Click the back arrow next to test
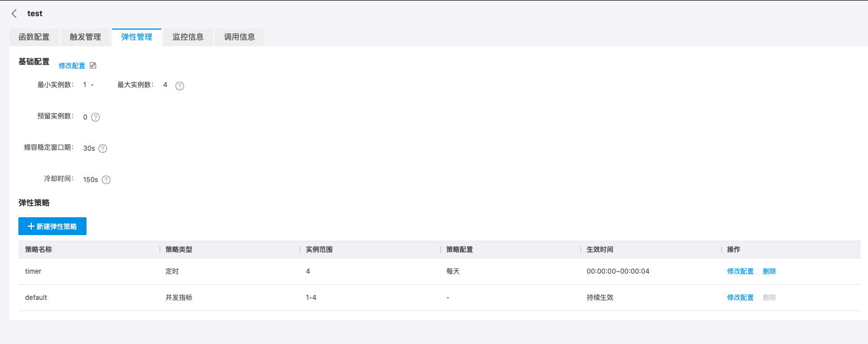The height and width of the screenshot is (344, 868). click(15, 13)
